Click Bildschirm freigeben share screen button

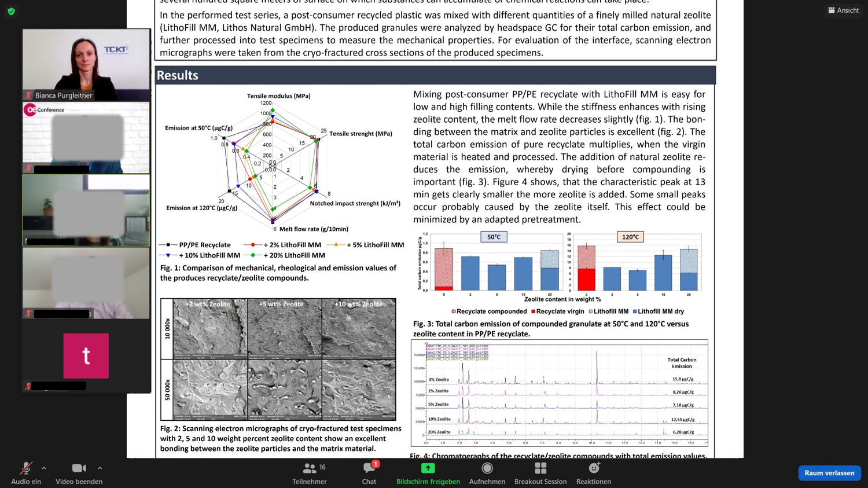point(428,473)
